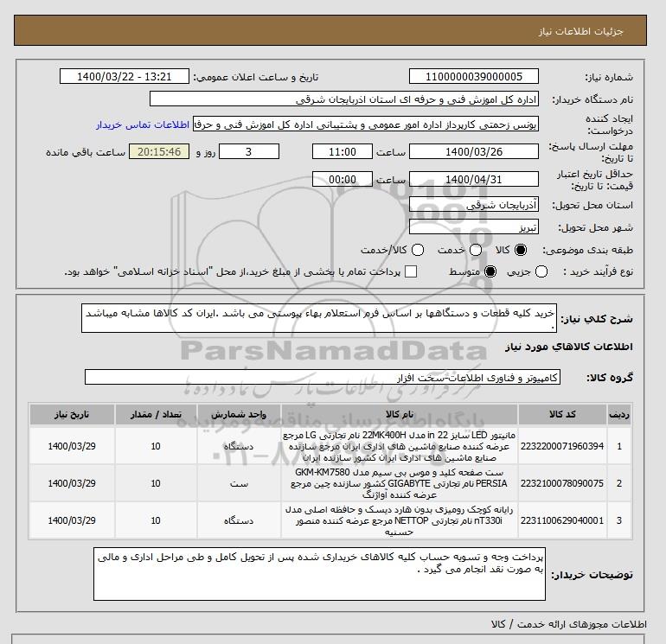Click need date 1400/03/29 in row 3
Screen dimensions: 666x644
(72, 520)
